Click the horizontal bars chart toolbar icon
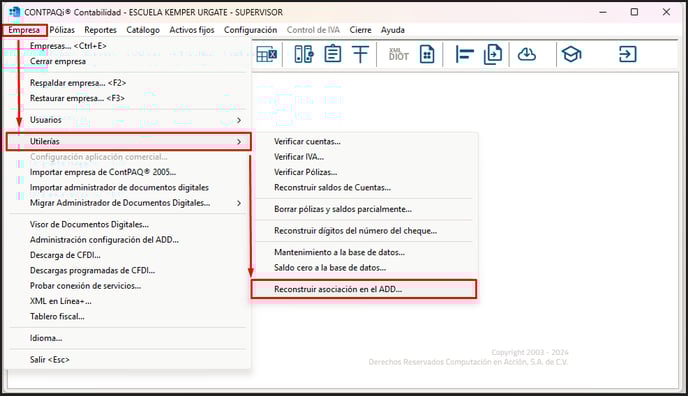The width and height of the screenshot is (688, 396). [464, 54]
